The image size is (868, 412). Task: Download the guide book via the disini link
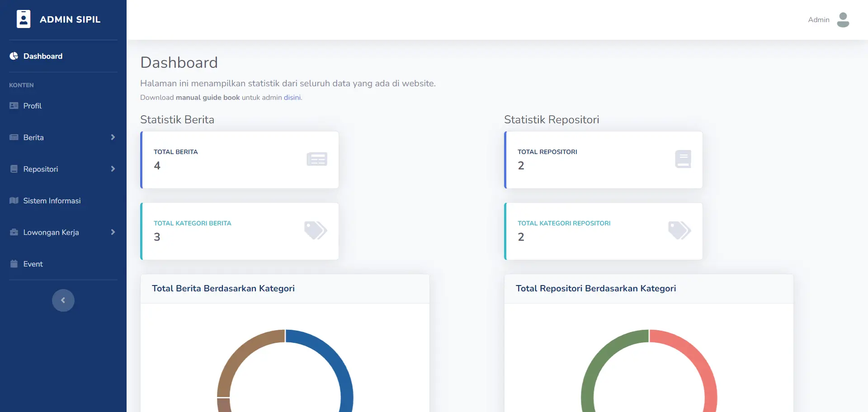(292, 98)
